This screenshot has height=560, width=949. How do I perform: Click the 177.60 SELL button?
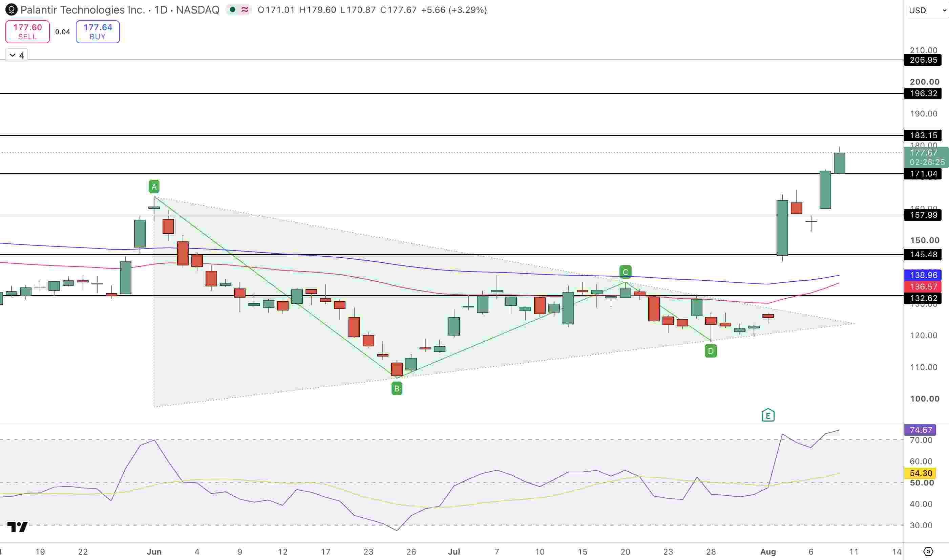[27, 32]
